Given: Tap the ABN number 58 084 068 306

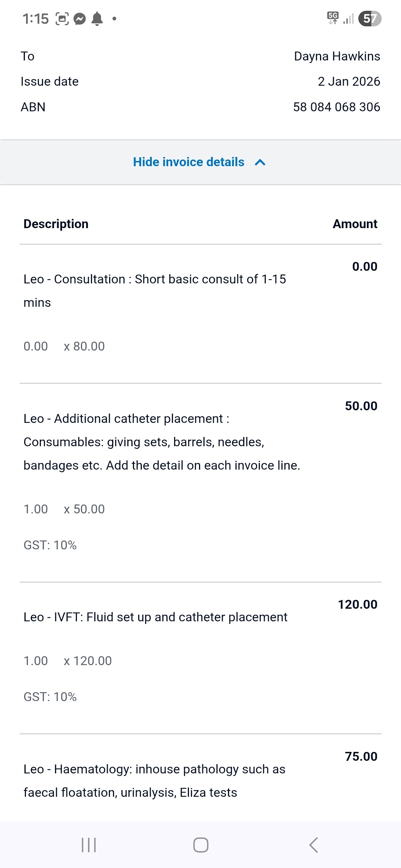Looking at the screenshot, I should click(x=336, y=107).
